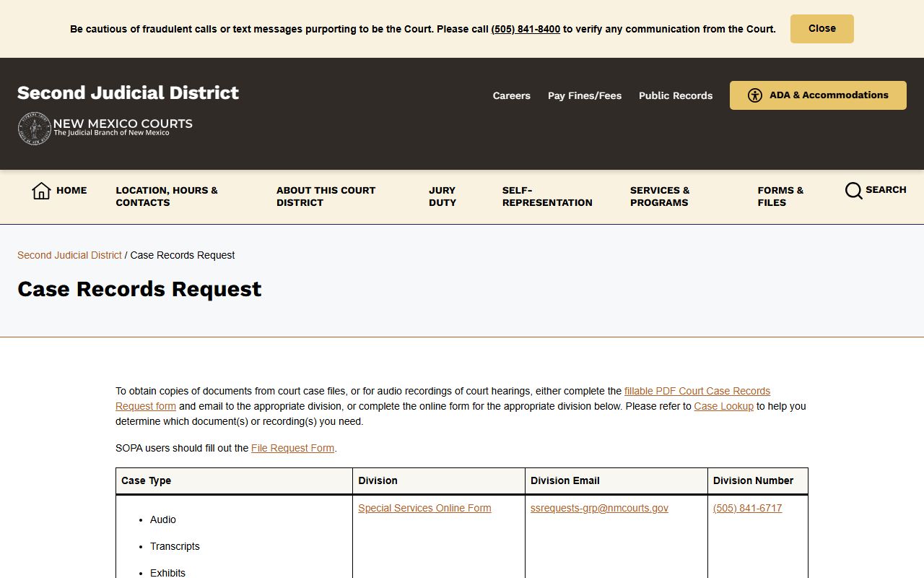This screenshot has width=924, height=578.
Task: Open the Services & Programs menu
Action: point(660,197)
